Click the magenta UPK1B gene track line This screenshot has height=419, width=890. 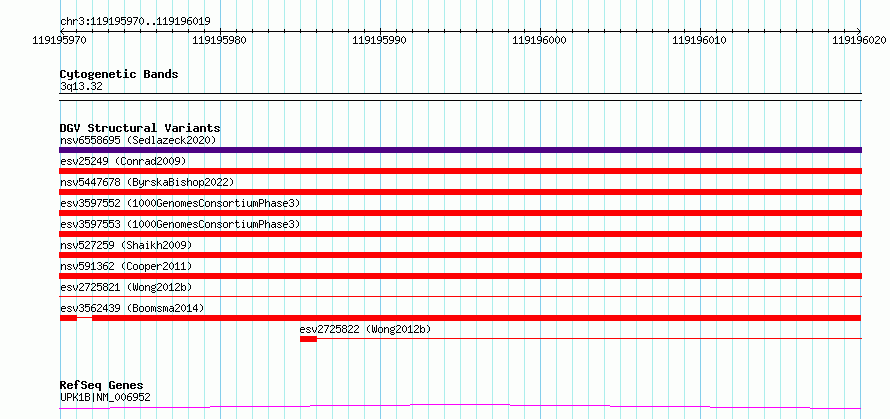[x=460, y=407]
